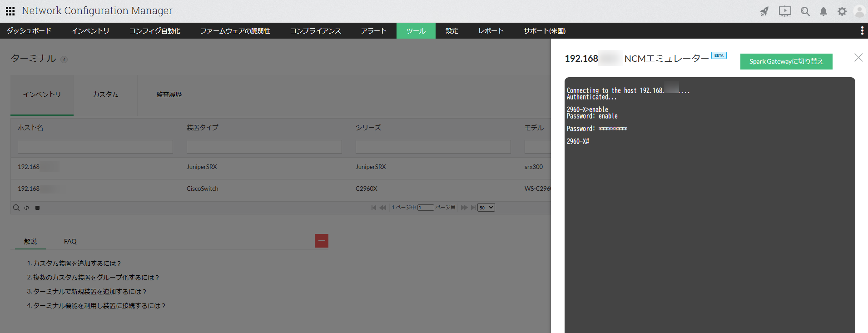
Task: Click the rocket quick-start icon
Action: coord(764,11)
